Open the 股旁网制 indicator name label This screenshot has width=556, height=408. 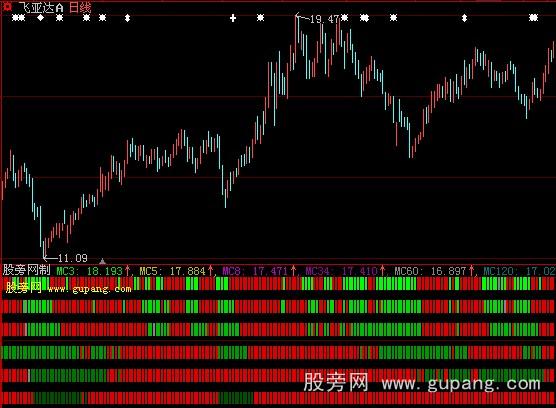[x=27, y=270]
